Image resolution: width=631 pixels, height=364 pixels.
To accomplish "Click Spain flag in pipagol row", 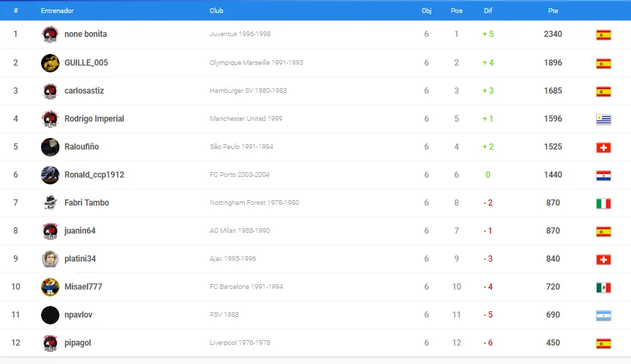I will click(603, 343).
